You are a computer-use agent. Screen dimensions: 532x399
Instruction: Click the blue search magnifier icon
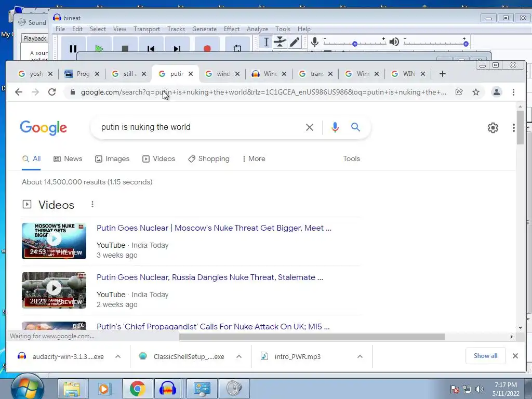coord(355,127)
